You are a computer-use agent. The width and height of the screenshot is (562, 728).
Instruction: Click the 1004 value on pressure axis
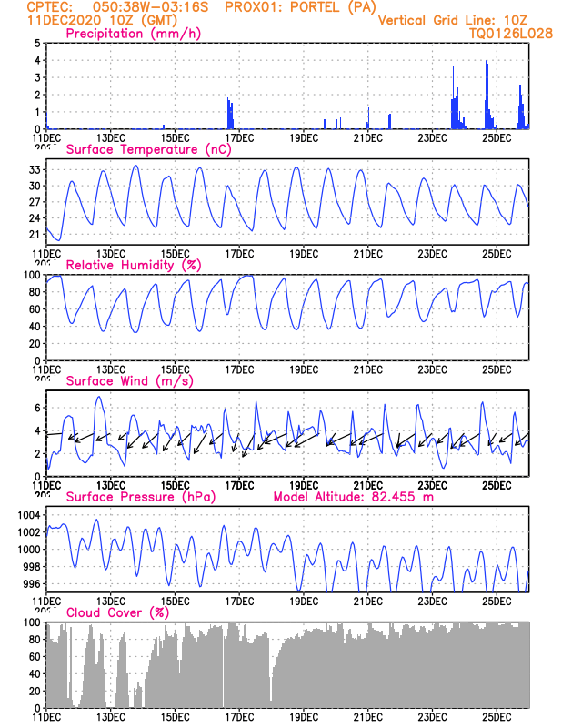click(29, 515)
